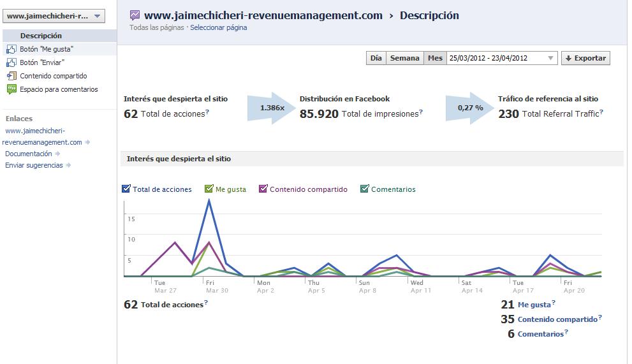The width and height of the screenshot is (632, 364).
Task: Click the Exportar button
Action: [585, 58]
